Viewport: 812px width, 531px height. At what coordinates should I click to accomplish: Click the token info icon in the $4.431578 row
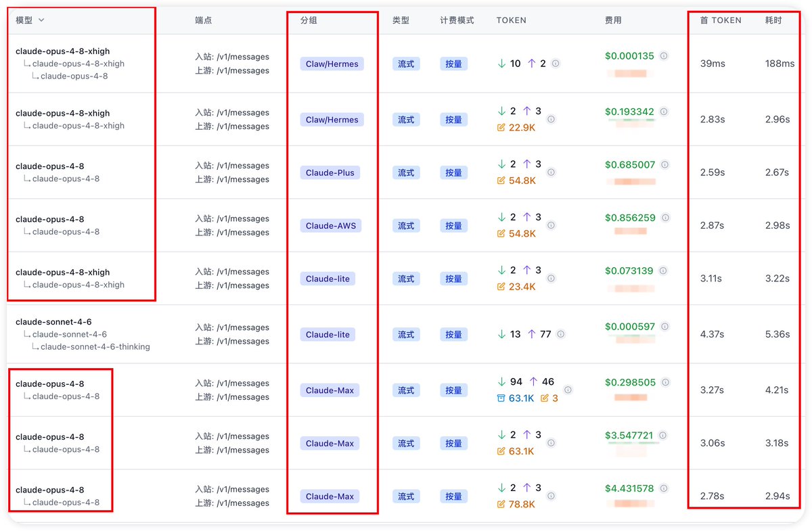[551, 497]
